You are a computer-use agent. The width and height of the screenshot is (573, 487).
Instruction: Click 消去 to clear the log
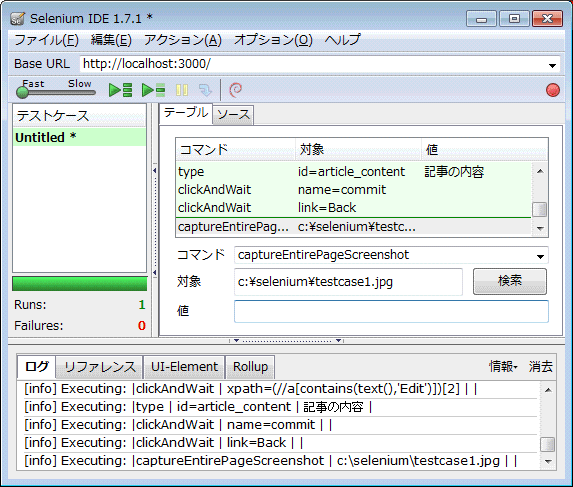pos(540,366)
